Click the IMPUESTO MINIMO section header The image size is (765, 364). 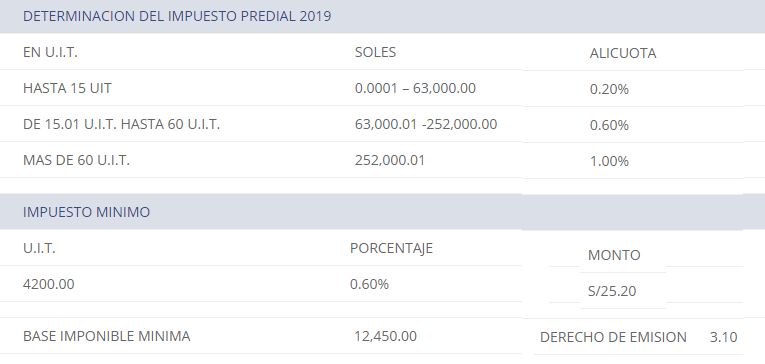click(86, 212)
